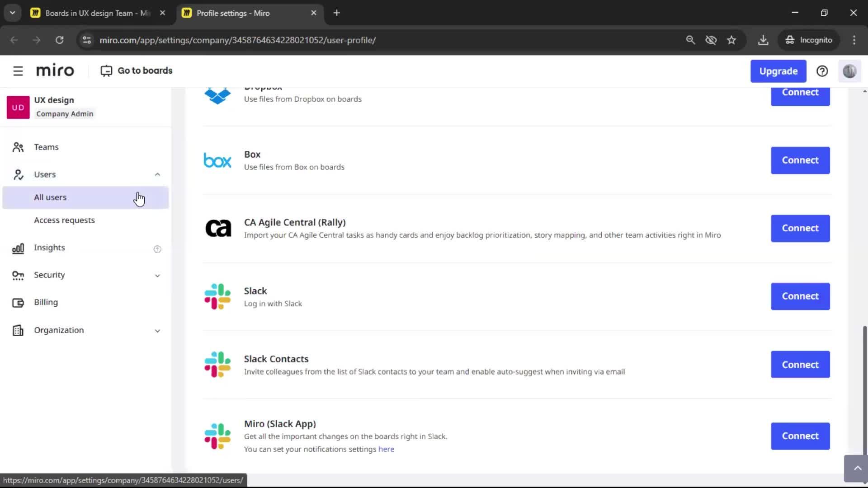Click the Users sidebar icon

(x=18, y=174)
